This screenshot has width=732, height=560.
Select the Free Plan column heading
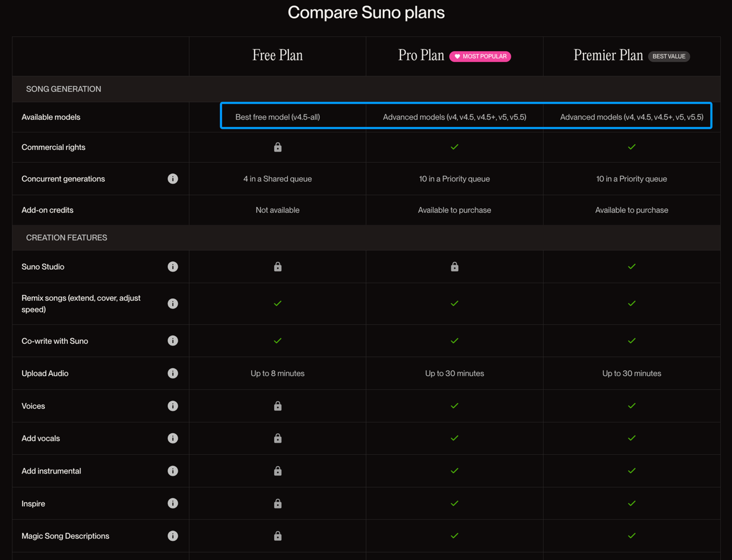click(x=278, y=55)
